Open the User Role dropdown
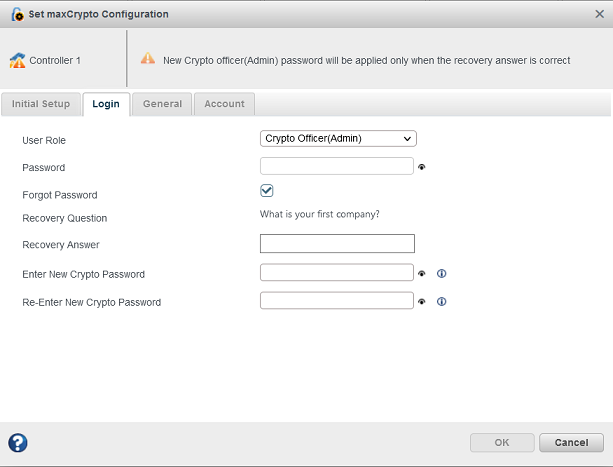 338,139
